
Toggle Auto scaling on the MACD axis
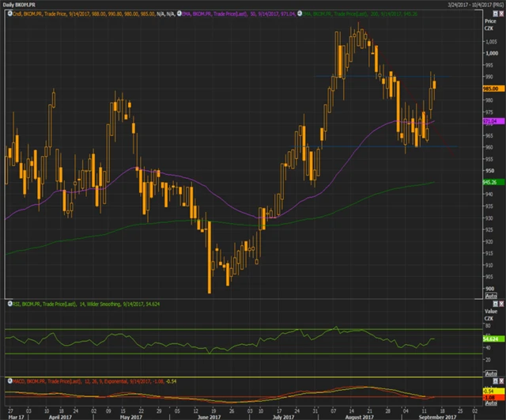click(x=489, y=404)
